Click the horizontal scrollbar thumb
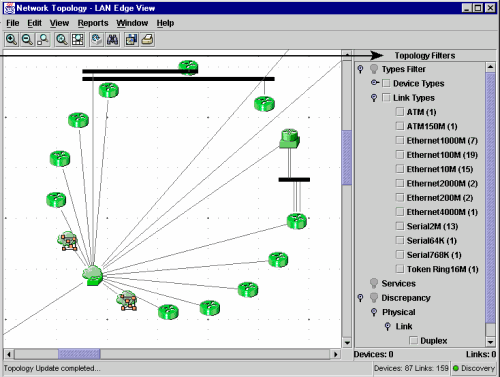The width and height of the screenshot is (500, 377). (x=79, y=354)
